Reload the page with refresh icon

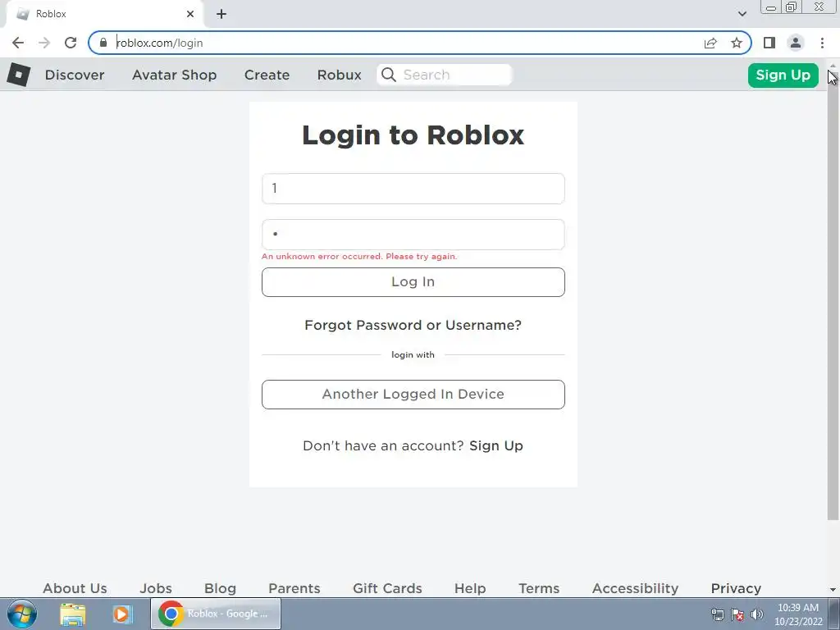(71, 43)
